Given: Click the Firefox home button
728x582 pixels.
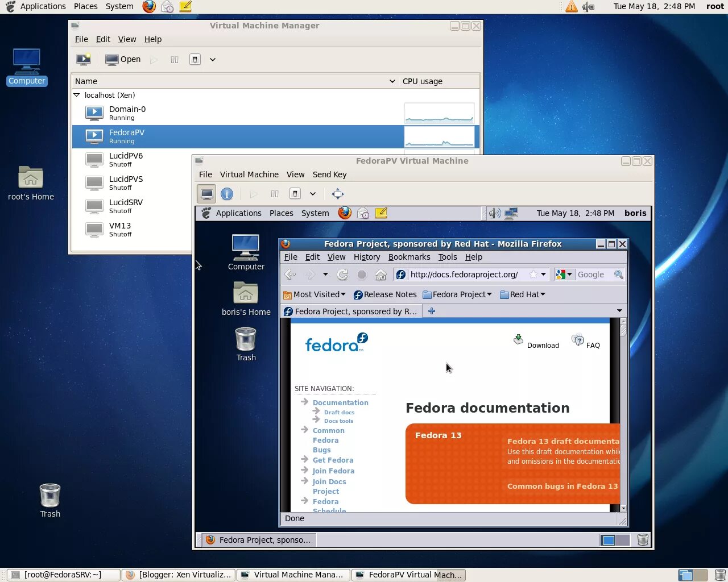Looking at the screenshot, I should point(380,275).
